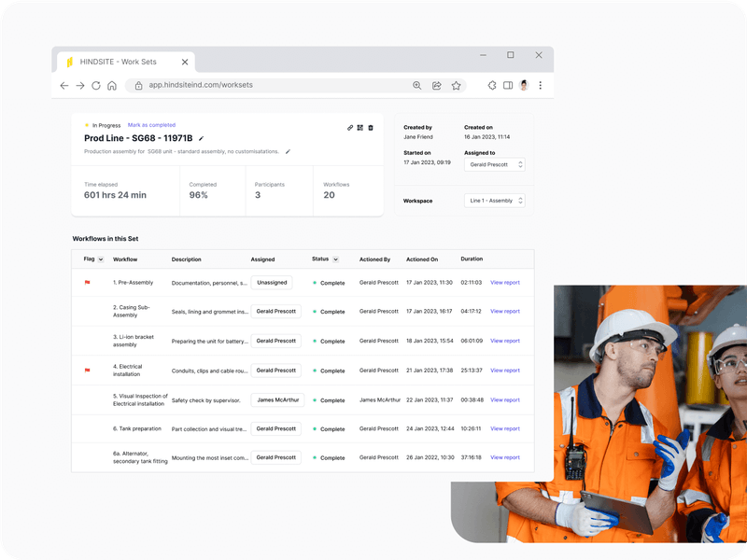Open the browser menu with three dots

pos(540,85)
